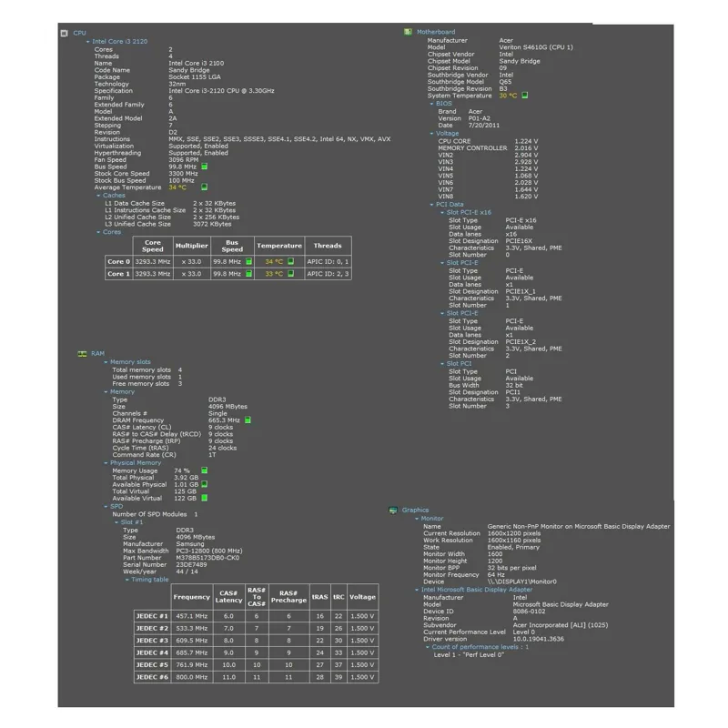The height and width of the screenshot is (728, 728).
Task: Click green indicator beside System Temperature
Action: 525,96
